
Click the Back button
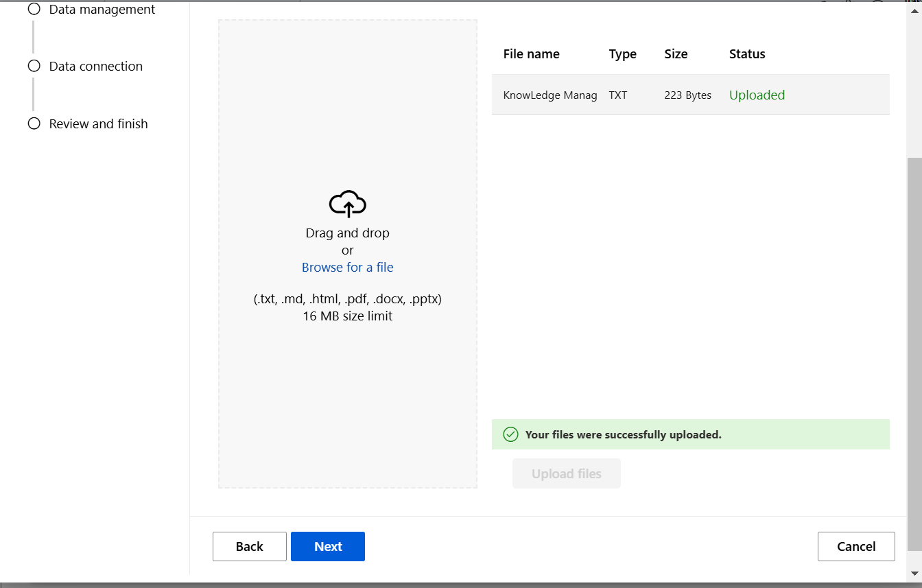(250, 546)
